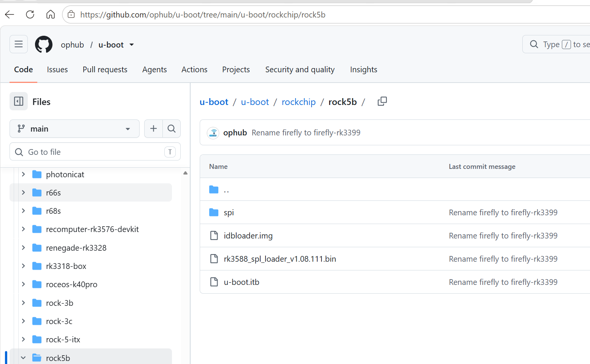Viewport: 590px width, 364px height.
Task: Collapse the rock5b folder chevron
Action: point(23,358)
